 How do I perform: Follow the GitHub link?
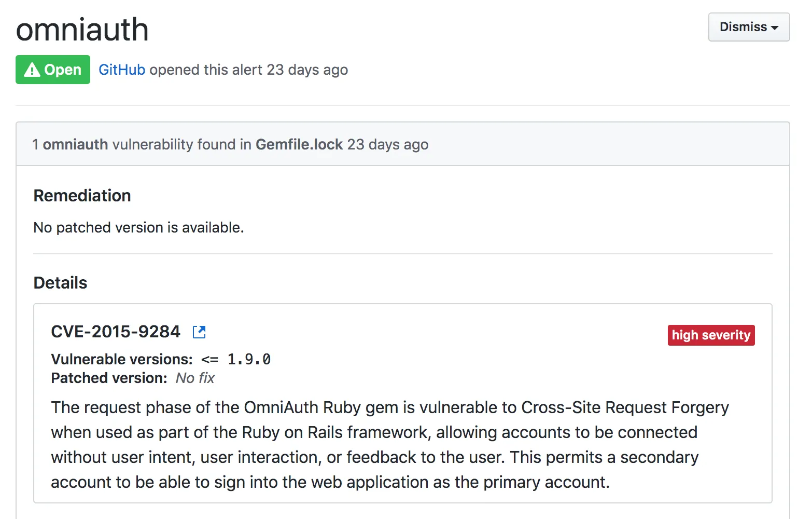click(x=122, y=70)
